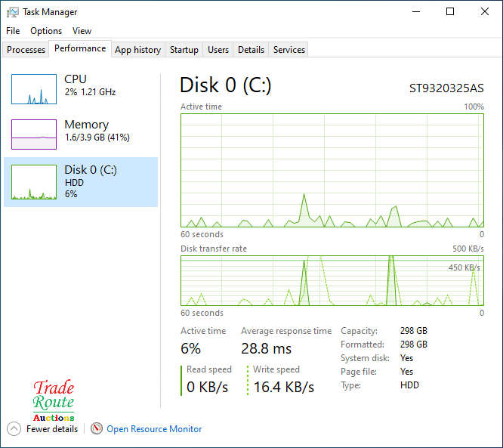This screenshot has width=503, height=448.
Task: Switch to the Processes tab
Action: pyautogui.click(x=26, y=50)
